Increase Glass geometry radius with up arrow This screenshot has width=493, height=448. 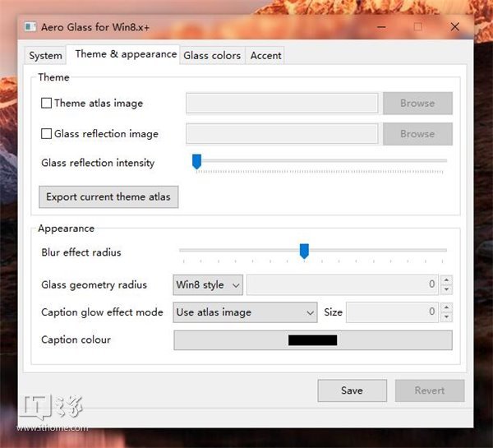point(447,280)
